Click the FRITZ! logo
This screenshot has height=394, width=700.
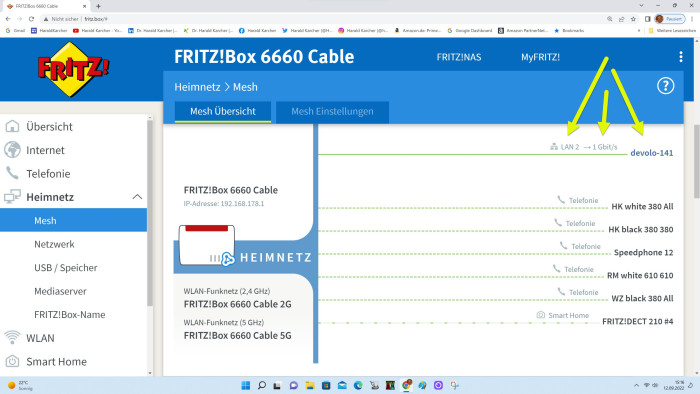pyautogui.click(x=73, y=69)
